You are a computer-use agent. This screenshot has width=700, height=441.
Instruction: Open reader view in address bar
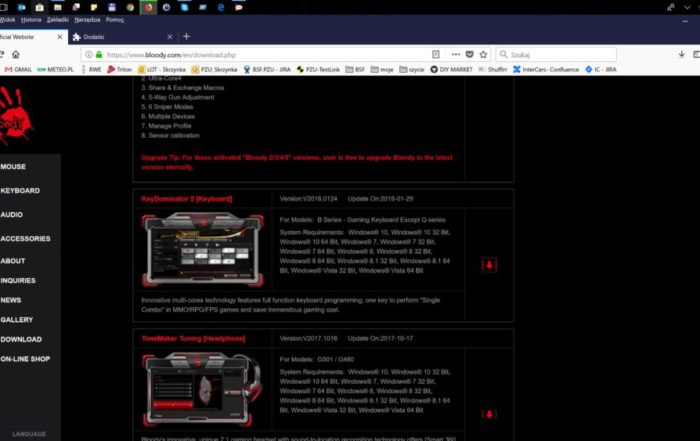[436, 54]
